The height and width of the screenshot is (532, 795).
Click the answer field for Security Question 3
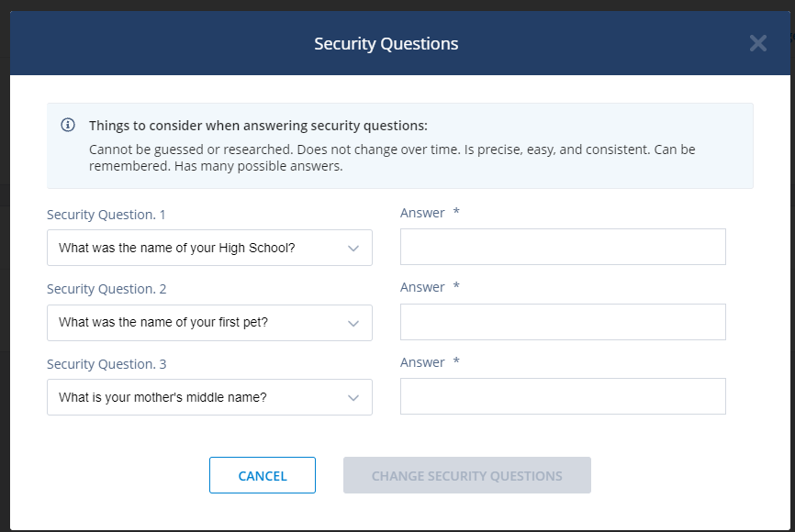click(563, 395)
